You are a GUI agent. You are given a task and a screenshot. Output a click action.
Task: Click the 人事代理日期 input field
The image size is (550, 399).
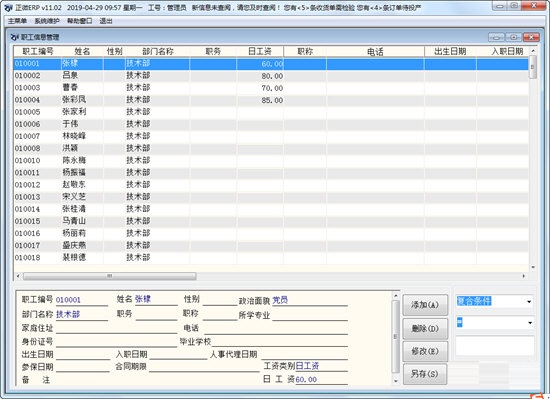pyautogui.click(x=304, y=354)
